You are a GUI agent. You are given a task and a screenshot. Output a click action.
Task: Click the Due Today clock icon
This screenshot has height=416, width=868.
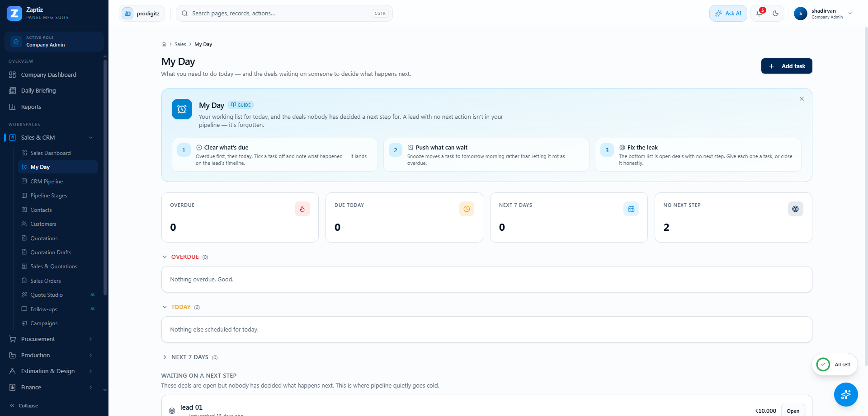[x=467, y=209]
